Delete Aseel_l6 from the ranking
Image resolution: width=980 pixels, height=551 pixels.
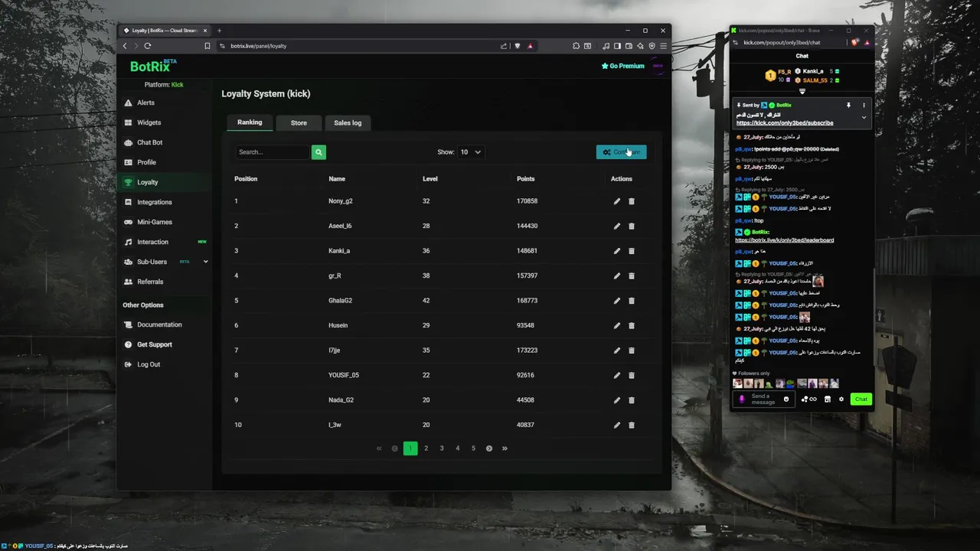(632, 226)
